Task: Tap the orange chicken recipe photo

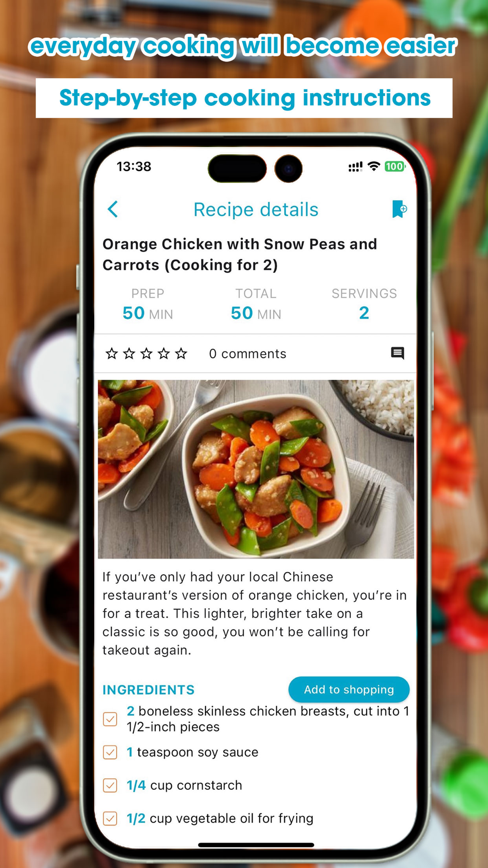Action: tap(256, 469)
